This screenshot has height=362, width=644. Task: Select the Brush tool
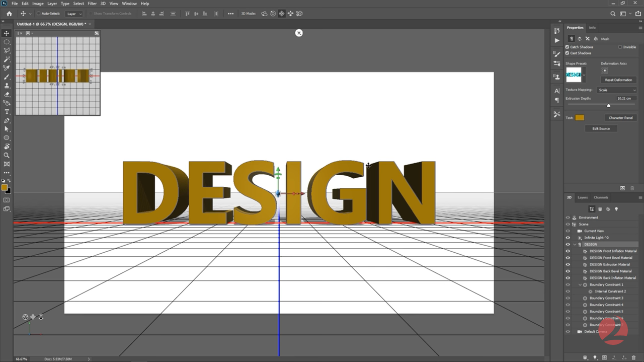coord(7,77)
